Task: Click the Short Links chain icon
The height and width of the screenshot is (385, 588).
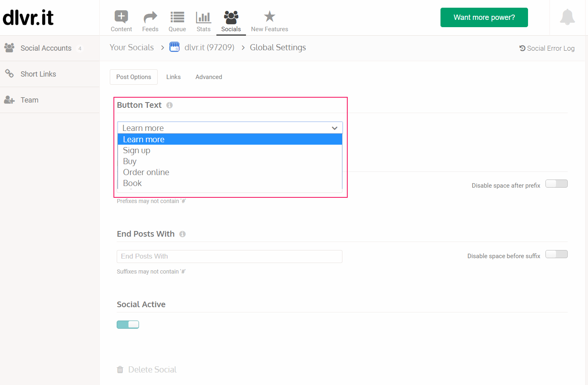Action: (9, 73)
